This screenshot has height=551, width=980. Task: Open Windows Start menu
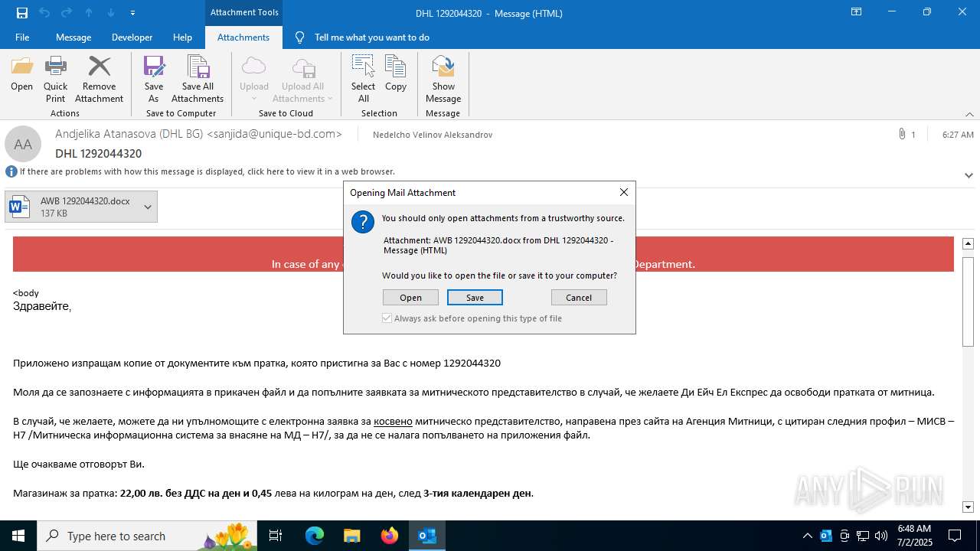point(18,536)
